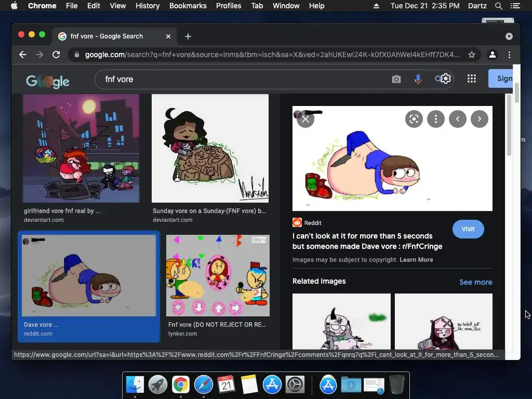
Task: Select the 'Dave vore' reddit.com result
Action: (x=88, y=287)
